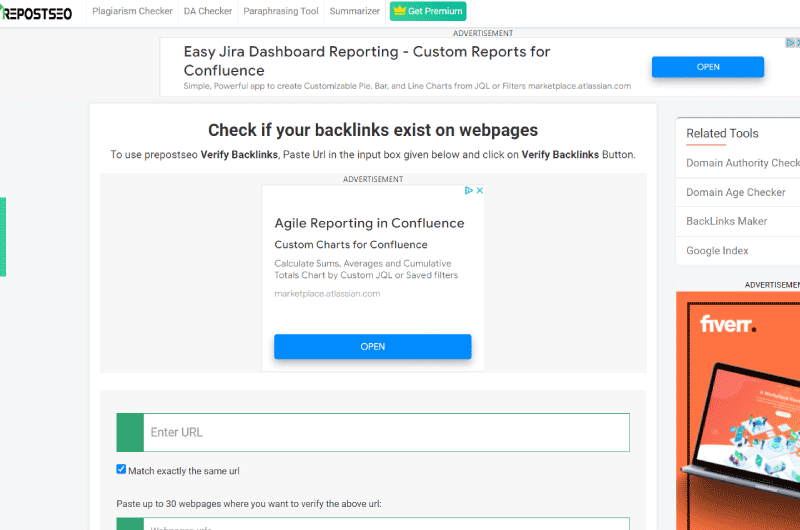Open BackLinks Maker related tool
800x530 pixels.
tap(727, 221)
